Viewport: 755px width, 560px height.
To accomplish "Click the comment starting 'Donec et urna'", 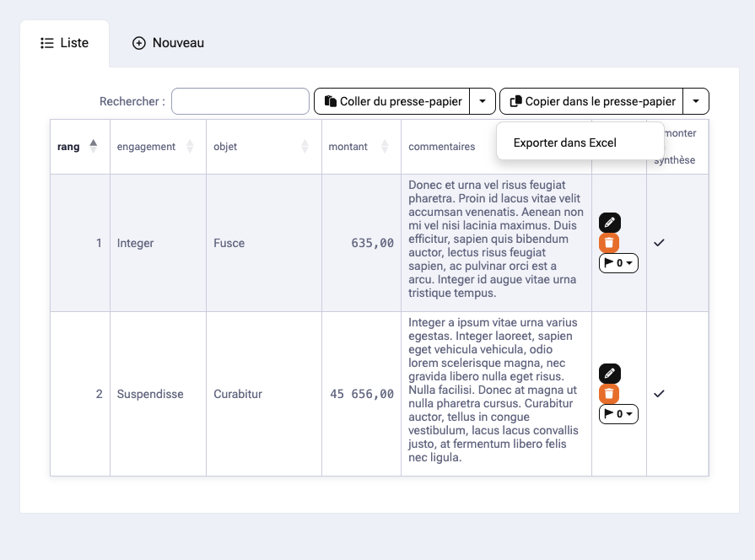I will click(496, 239).
